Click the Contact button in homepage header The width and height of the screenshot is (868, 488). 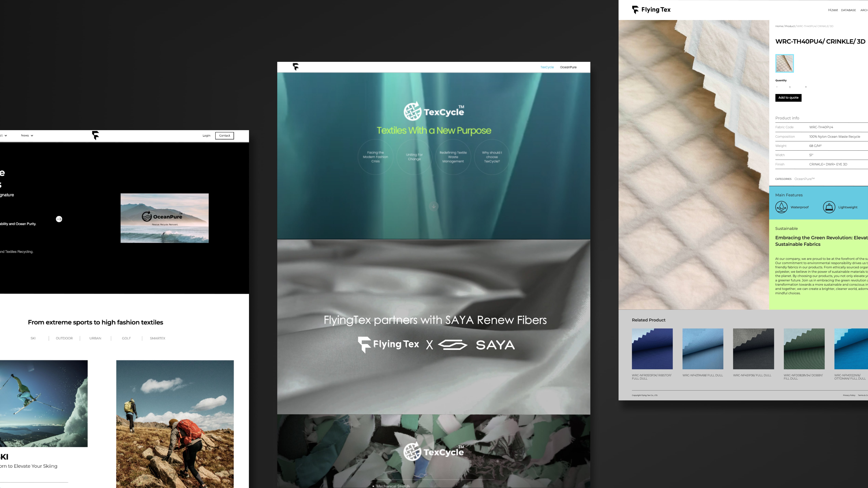(x=224, y=135)
